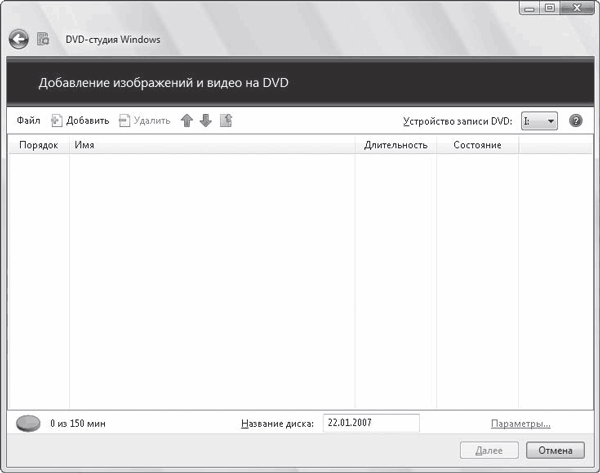Click the disabled Удалить button
Viewport: 600px width, 473px height.
click(145, 121)
